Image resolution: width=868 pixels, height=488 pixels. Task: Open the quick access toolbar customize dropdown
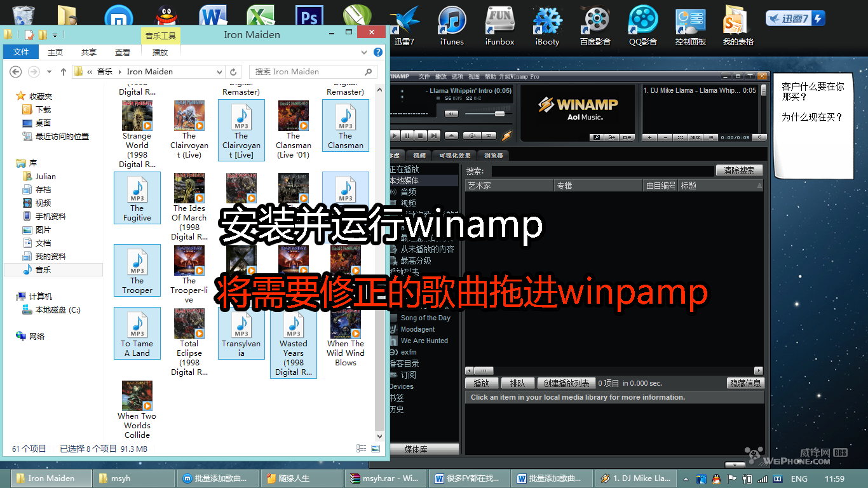55,35
